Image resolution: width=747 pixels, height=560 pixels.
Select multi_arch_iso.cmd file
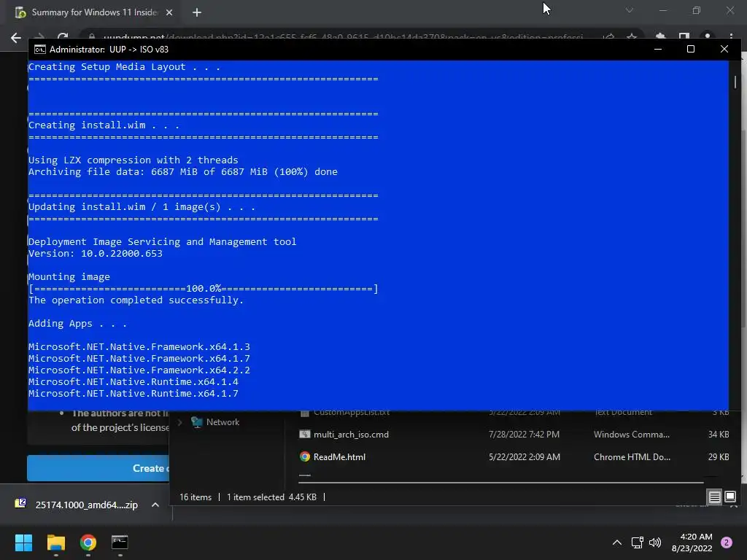351,435
